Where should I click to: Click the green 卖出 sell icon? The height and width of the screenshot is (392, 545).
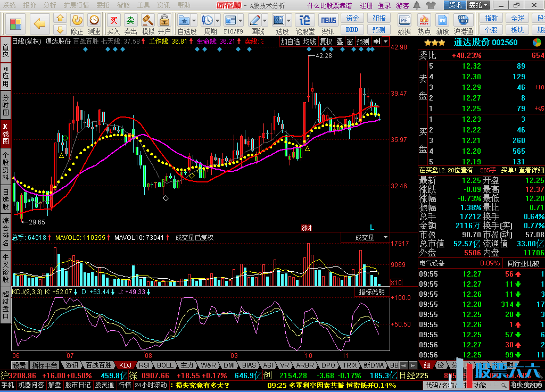(x=130, y=20)
